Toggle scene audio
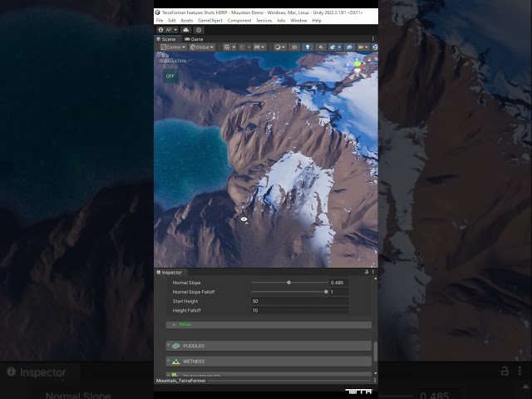 (321, 47)
